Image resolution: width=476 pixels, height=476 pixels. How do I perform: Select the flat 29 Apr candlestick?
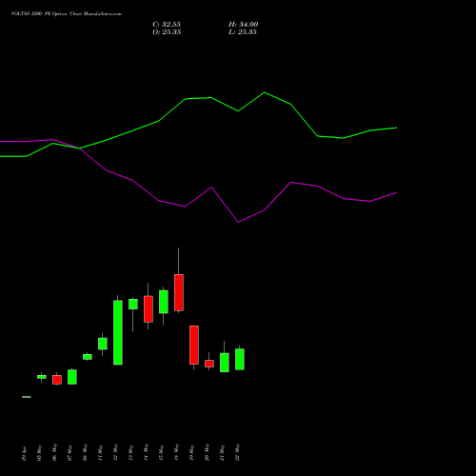(27, 397)
